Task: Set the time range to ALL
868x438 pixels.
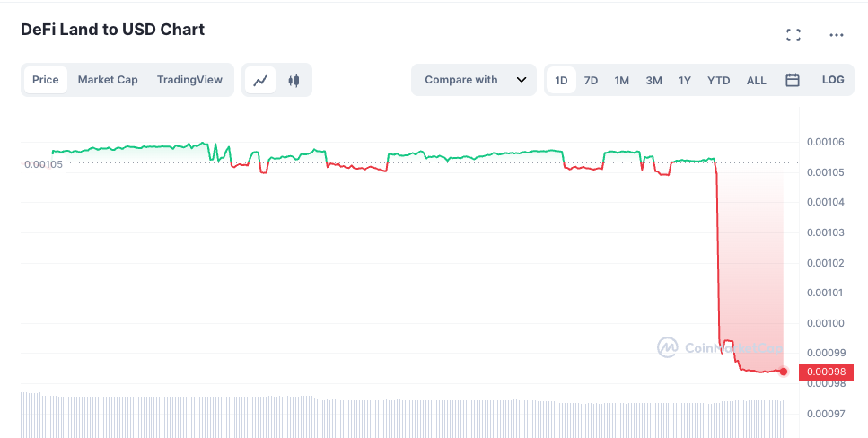Action: [756, 80]
